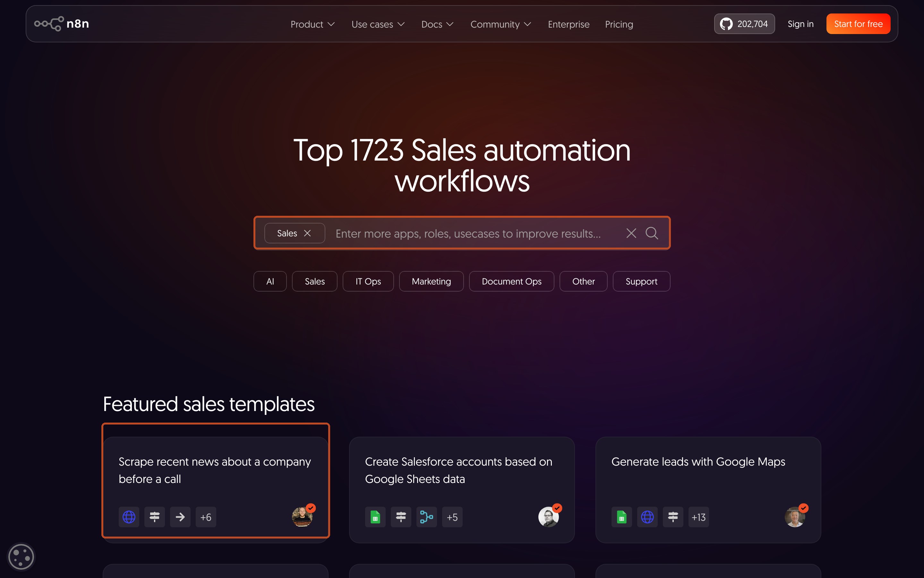This screenshot has height=578, width=924.
Task: Click the merge nodes icon on the Salesforce accounts card
Action: pos(426,517)
